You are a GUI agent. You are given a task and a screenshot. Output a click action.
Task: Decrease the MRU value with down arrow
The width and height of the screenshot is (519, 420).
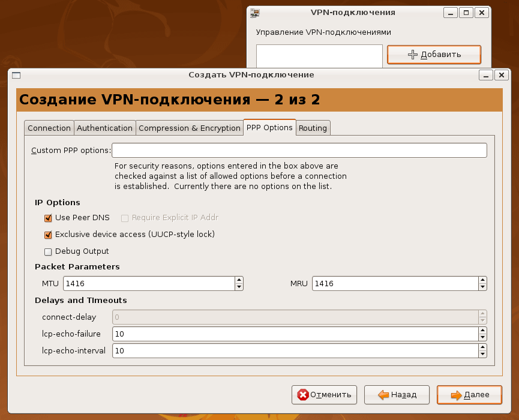click(482, 287)
